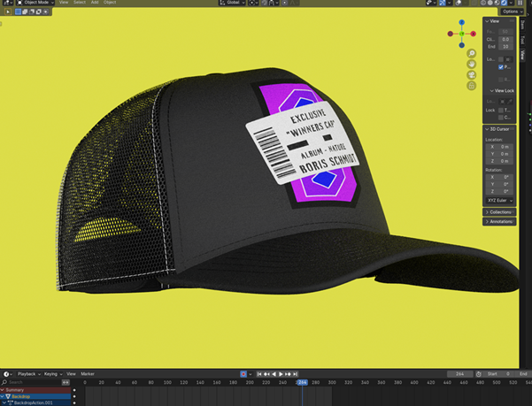Screen dimensions: 532x406
Task: Open the Object Mode dropdown
Action: coord(34,3)
